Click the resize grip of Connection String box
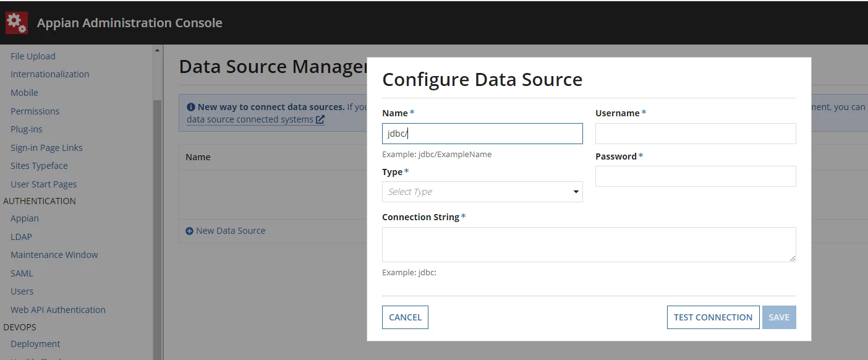868x360 pixels. tap(792, 258)
